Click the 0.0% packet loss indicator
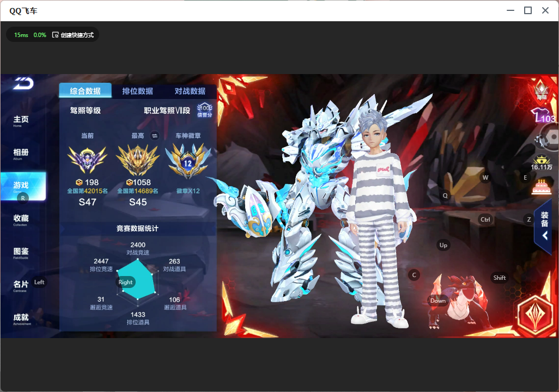559x392 pixels. [x=40, y=35]
